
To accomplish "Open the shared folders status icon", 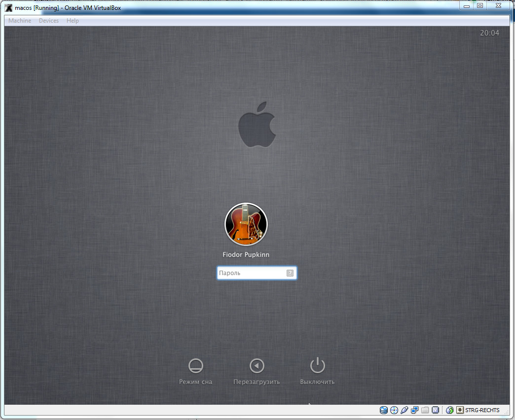I will coord(425,410).
